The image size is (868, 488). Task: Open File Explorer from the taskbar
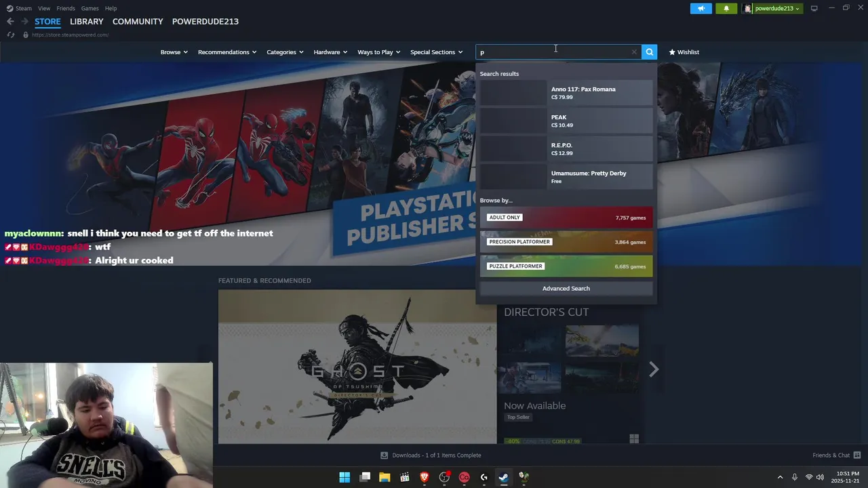click(x=384, y=477)
